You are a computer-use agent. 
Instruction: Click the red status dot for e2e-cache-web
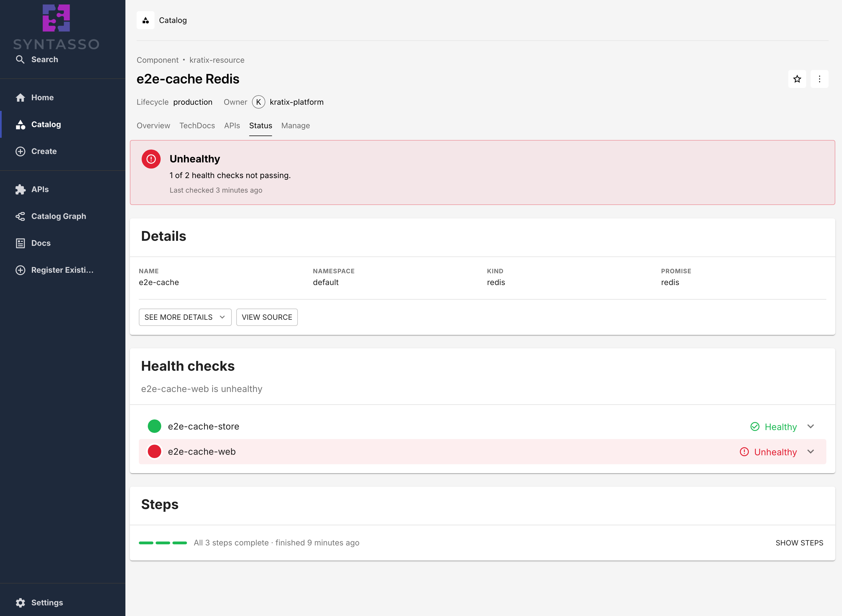click(154, 452)
